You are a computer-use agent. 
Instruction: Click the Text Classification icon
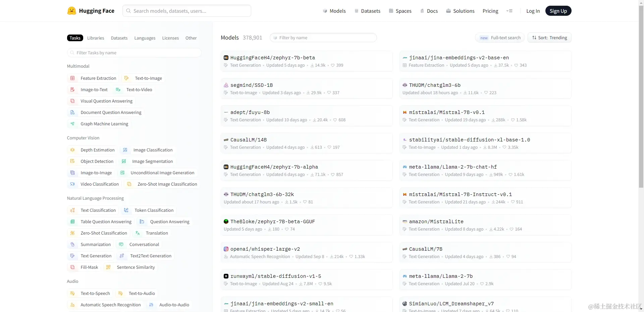coord(72,210)
